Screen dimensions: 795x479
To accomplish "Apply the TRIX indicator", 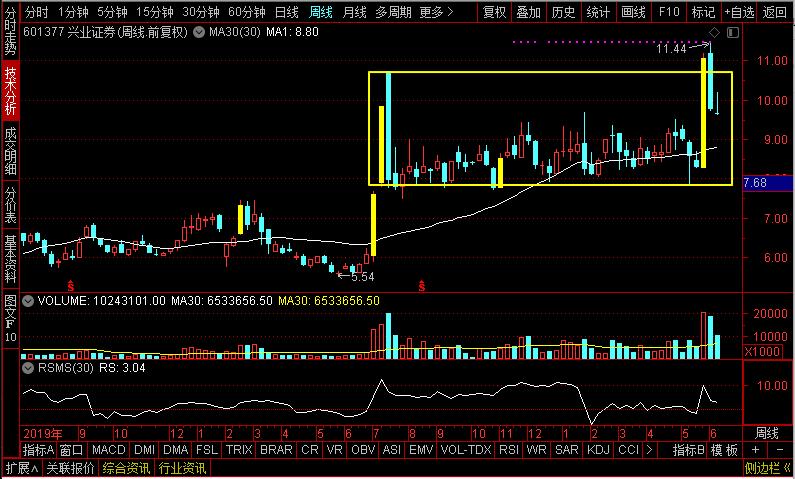I will pos(239,450).
